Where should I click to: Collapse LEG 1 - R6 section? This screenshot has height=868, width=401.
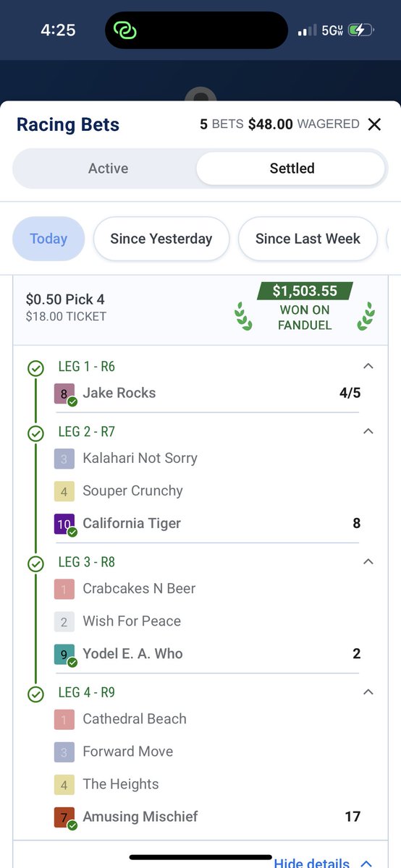click(x=368, y=366)
